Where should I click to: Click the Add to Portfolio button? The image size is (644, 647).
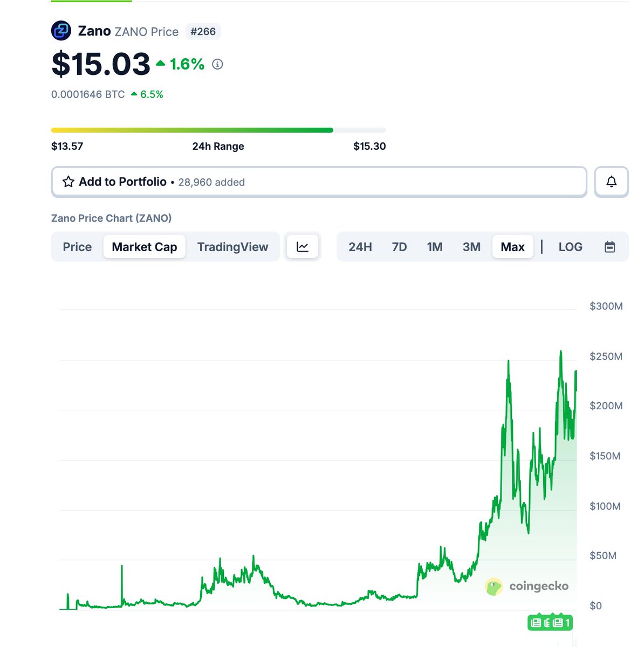coord(122,182)
